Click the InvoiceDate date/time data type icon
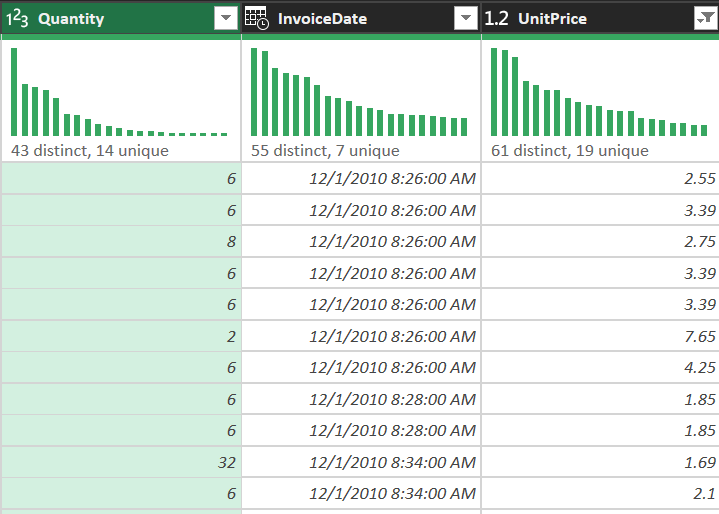This screenshot has height=514, width=719. [x=256, y=19]
